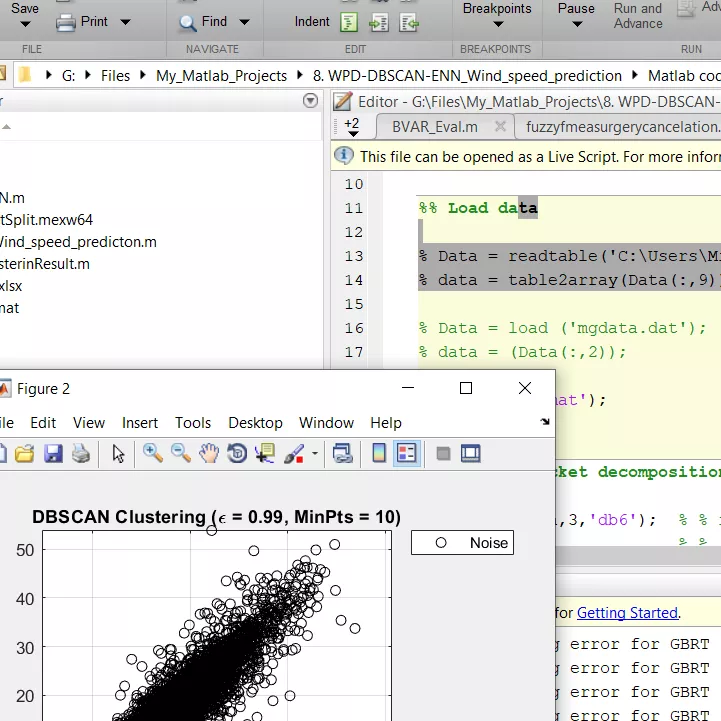Switch to the fuzzyfmeasurgerycancelation tab
721x721 pixels.
(x=623, y=126)
